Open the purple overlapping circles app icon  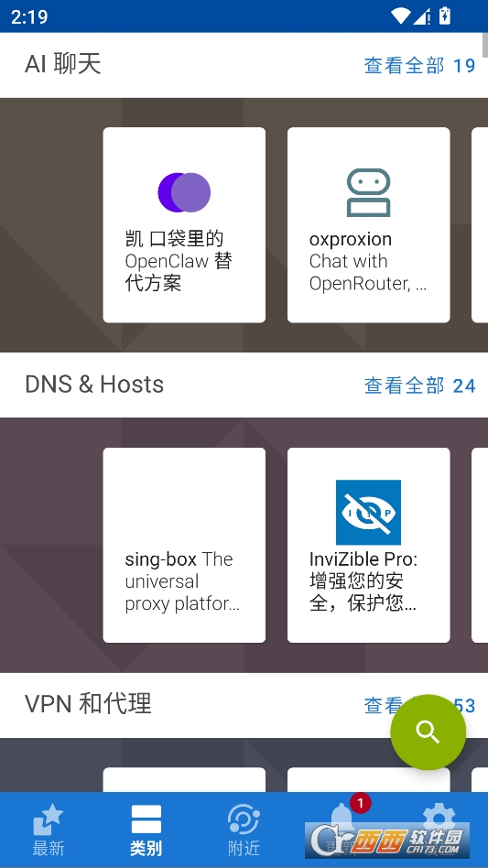pos(184,192)
